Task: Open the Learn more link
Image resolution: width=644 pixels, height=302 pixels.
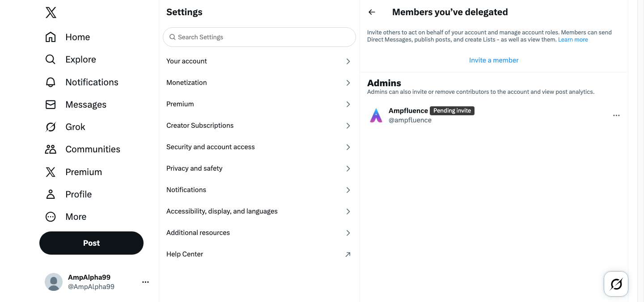Action: (x=573, y=40)
